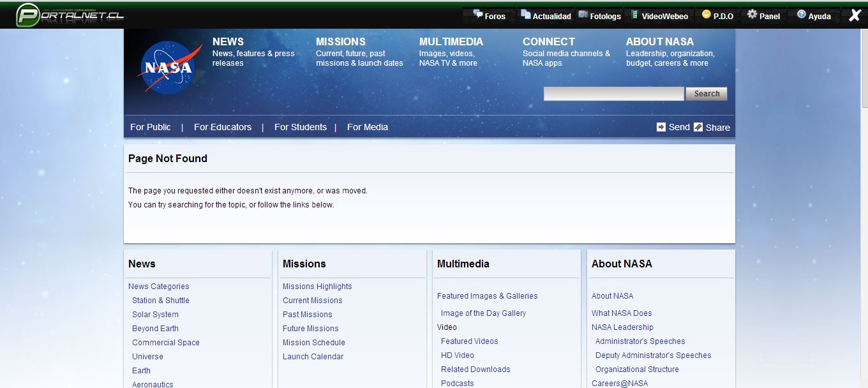
Task: Open the Podcasts link
Action: (458, 384)
